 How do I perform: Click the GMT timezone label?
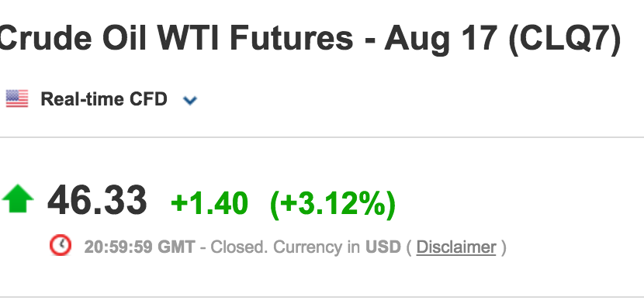(x=177, y=247)
